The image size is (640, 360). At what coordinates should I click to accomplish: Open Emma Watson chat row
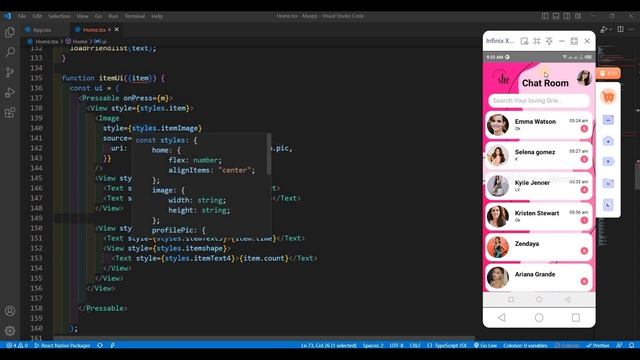[539, 125]
